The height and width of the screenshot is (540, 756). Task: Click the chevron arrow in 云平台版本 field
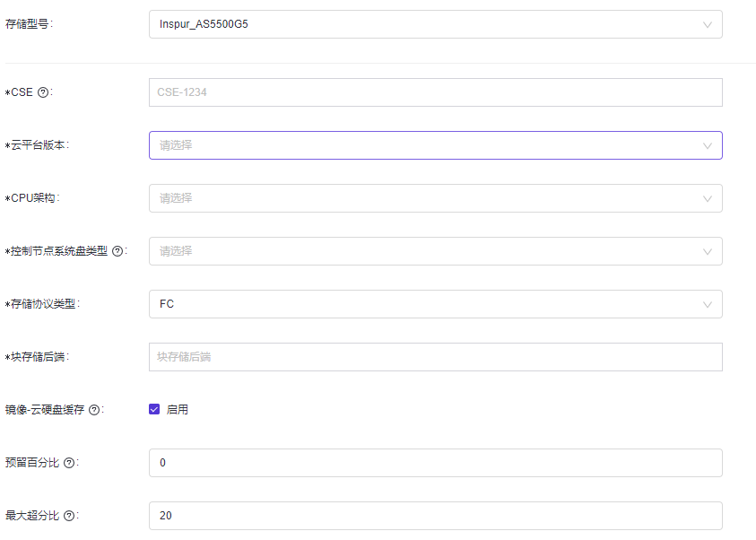708,145
